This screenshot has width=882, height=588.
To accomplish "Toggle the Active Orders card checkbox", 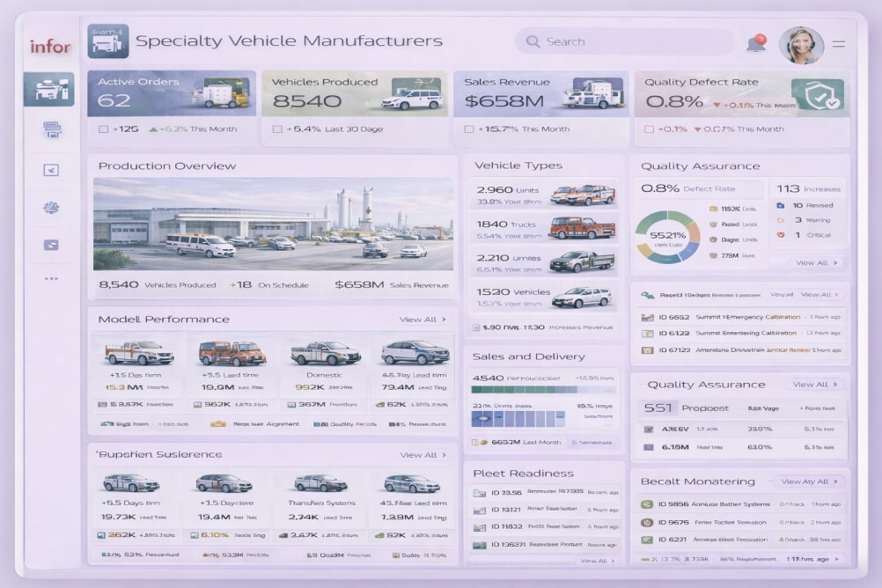I will (x=103, y=129).
